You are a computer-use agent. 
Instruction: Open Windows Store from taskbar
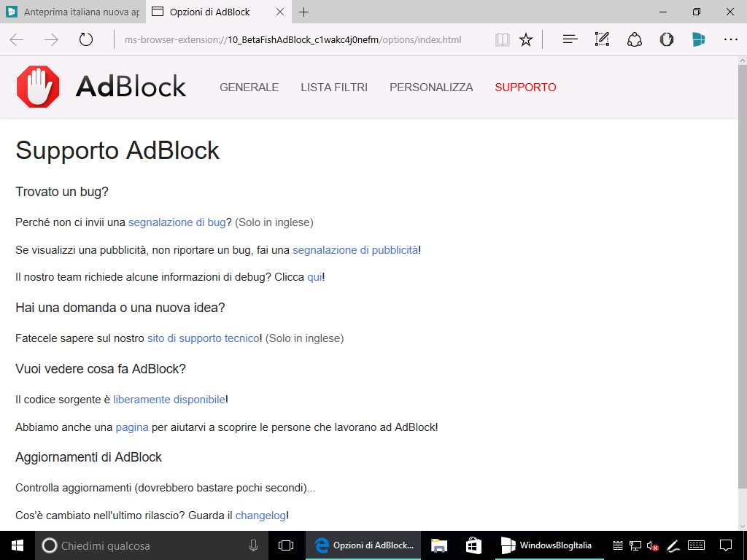coord(473,545)
